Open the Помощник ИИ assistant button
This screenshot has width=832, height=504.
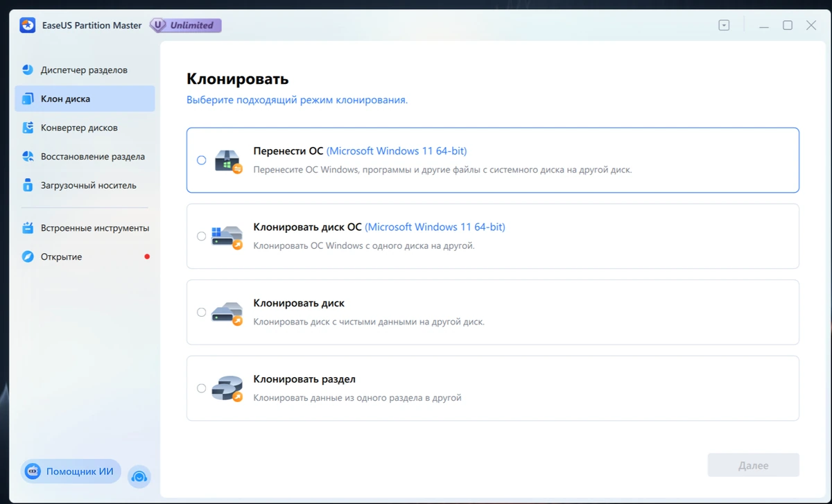tap(71, 471)
